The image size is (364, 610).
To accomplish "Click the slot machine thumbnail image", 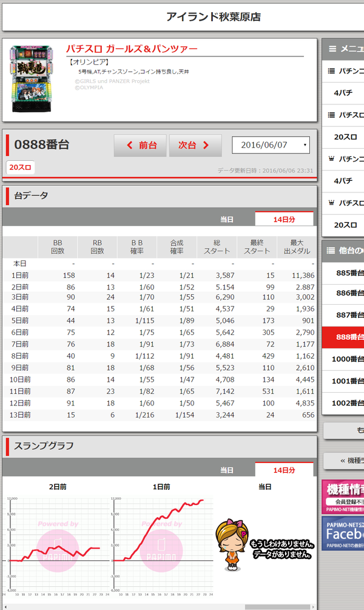I will [x=31, y=79].
